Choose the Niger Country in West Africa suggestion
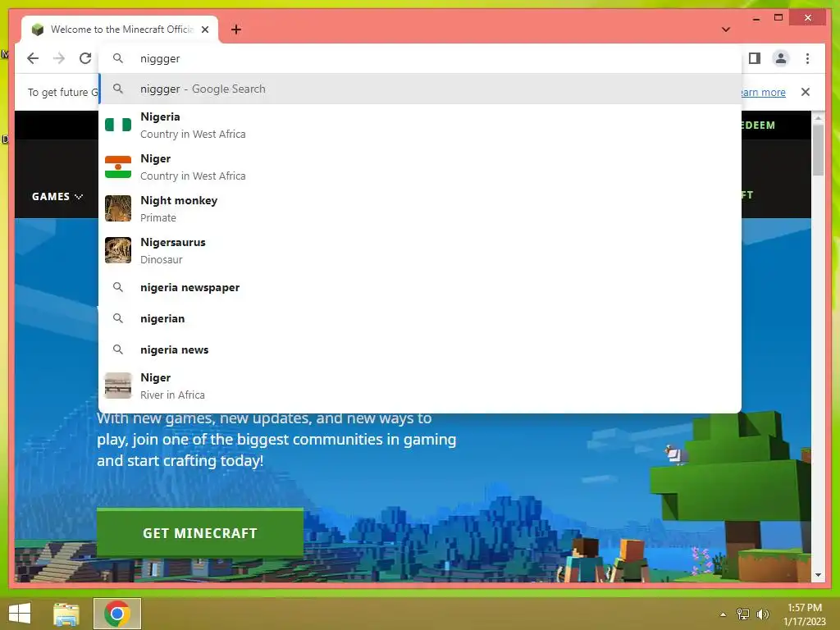Screen dimensions: 840x630 click(x=420, y=167)
